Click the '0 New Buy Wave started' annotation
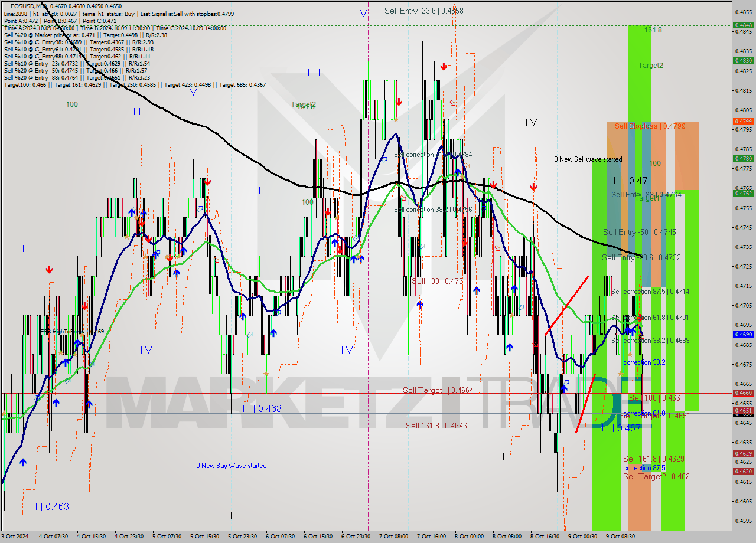 [x=232, y=466]
